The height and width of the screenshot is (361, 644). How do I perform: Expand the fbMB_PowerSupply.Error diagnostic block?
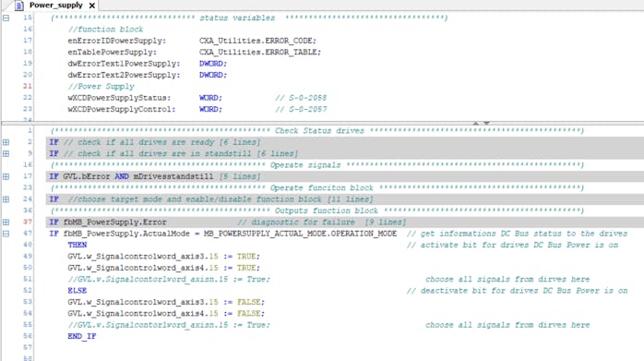point(6,222)
